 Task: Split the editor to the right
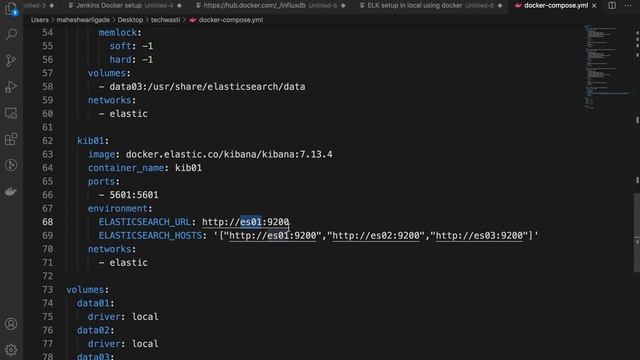pyautogui.click(x=612, y=6)
